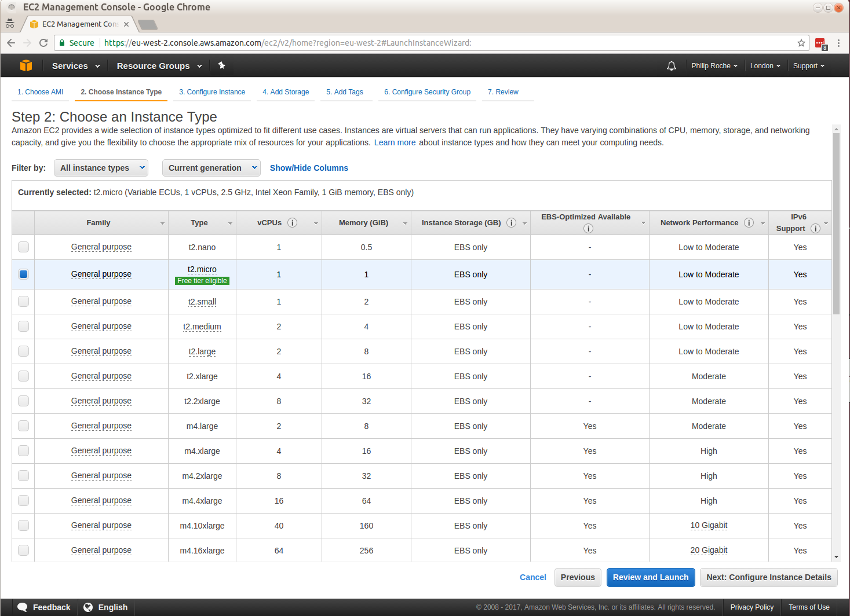Click General purpose link in t2.nano row
This screenshot has height=616, width=850.
[x=101, y=247]
